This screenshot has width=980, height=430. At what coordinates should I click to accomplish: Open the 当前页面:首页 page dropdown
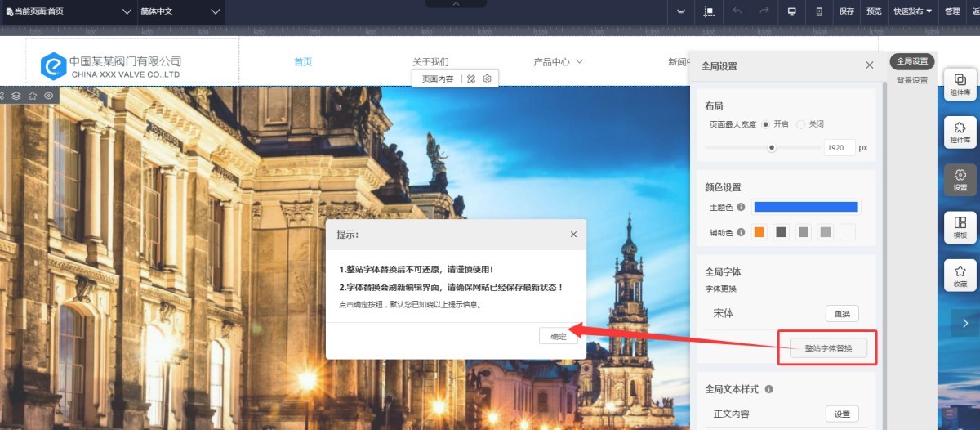68,11
